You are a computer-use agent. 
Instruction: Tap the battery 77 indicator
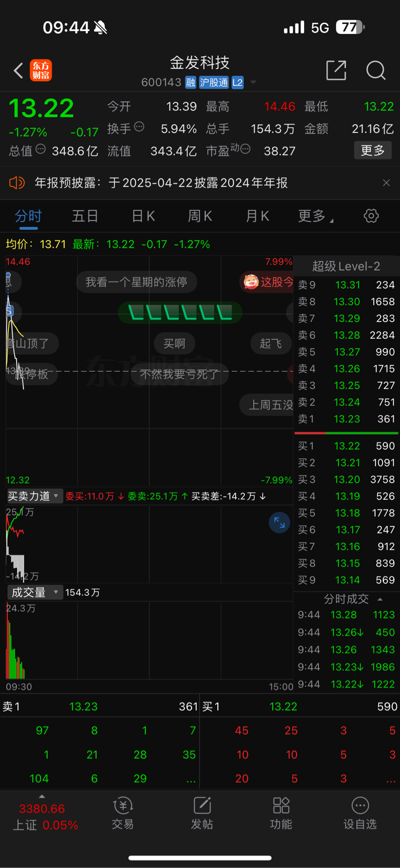pyautogui.click(x=350, y=27)
